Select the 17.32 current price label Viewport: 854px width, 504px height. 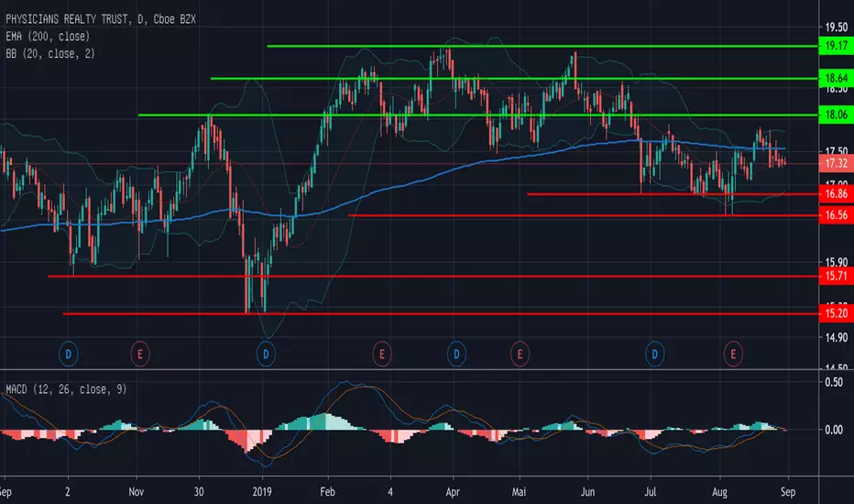(836, 163)
